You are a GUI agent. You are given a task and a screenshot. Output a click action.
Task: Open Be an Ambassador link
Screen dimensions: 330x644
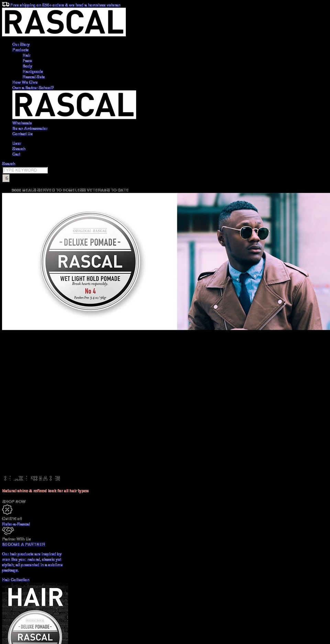30,128
